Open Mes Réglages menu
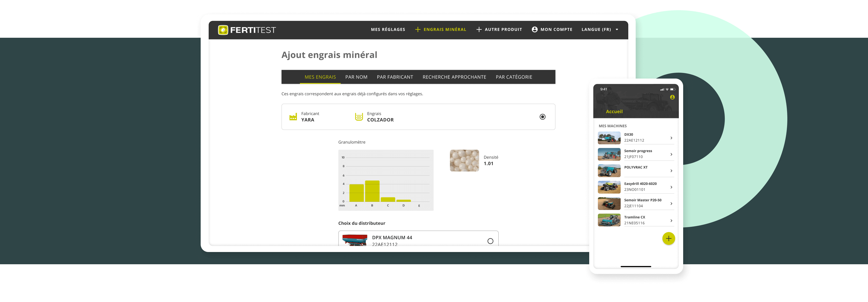Image resolution: width=868 pixels, height=302 pixels. (x=388, y=30)
